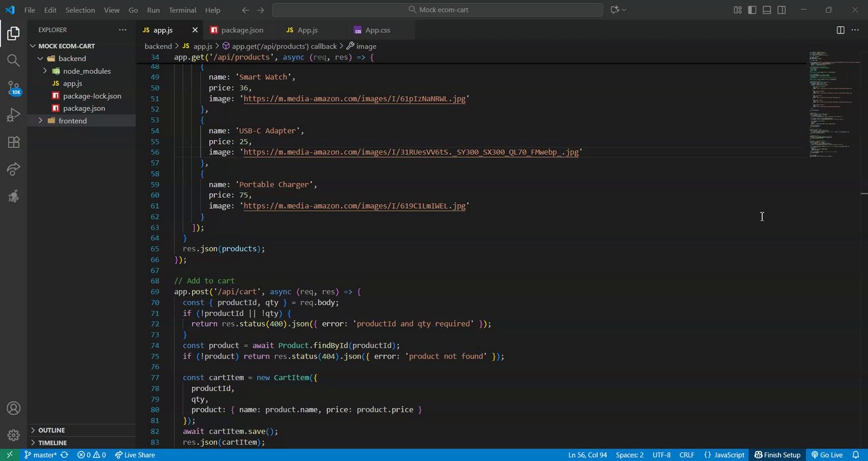868x461 pixels.
Task: Open errors and warnings count
Action: point(92,455)
